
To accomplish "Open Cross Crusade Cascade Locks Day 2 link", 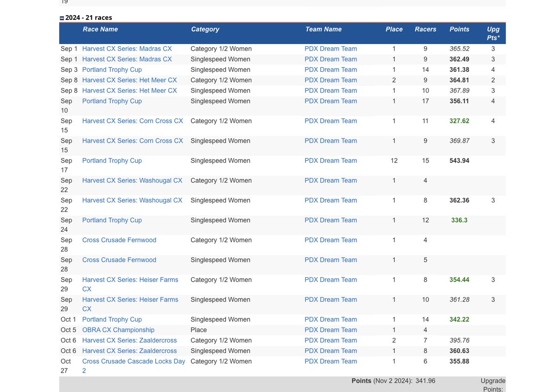I will tap(133, 366).
